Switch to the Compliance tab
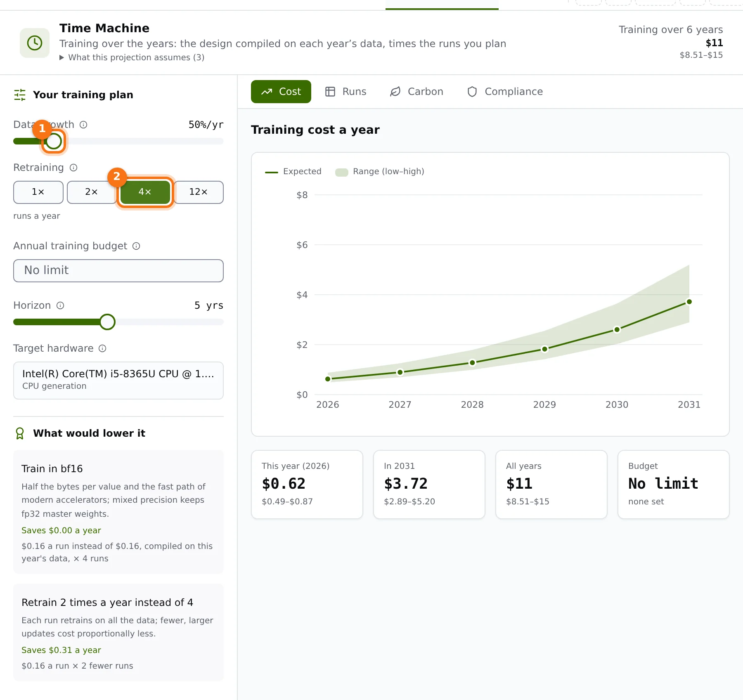The height and width of the screenshot is (700, 743). [505, 92]
